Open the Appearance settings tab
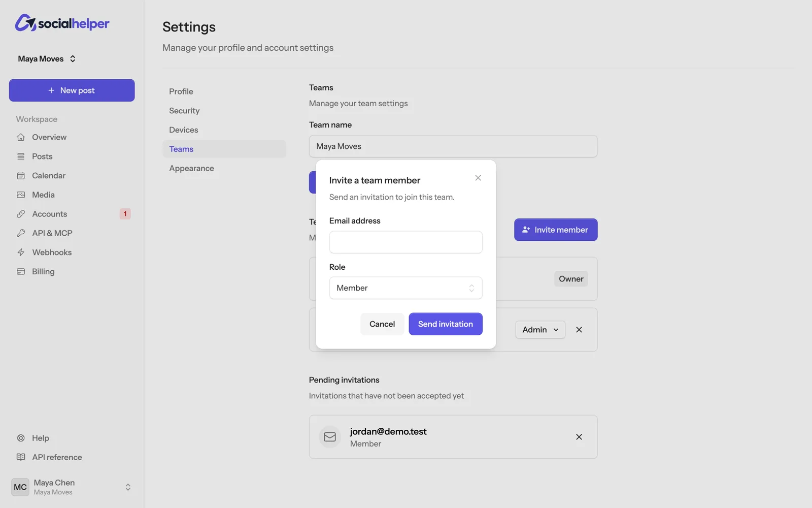Screen dimensions: 812x508 tap(224, 168)
